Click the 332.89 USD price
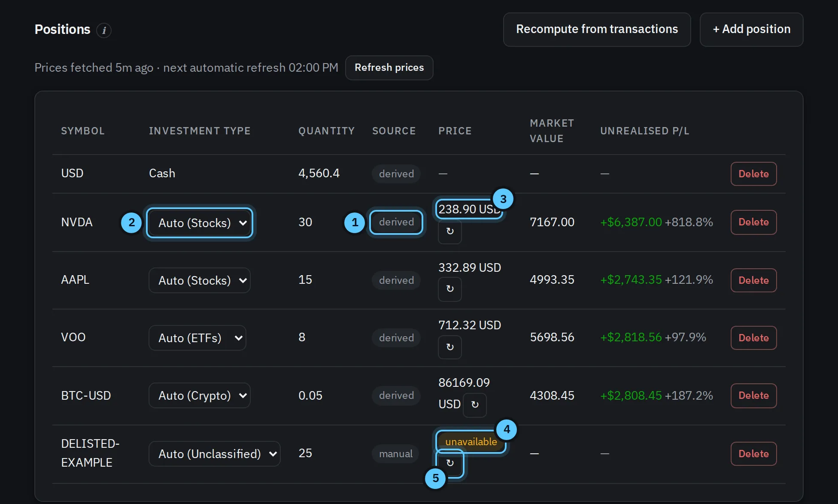The image size is (838, 504). [x=470, y=267]
